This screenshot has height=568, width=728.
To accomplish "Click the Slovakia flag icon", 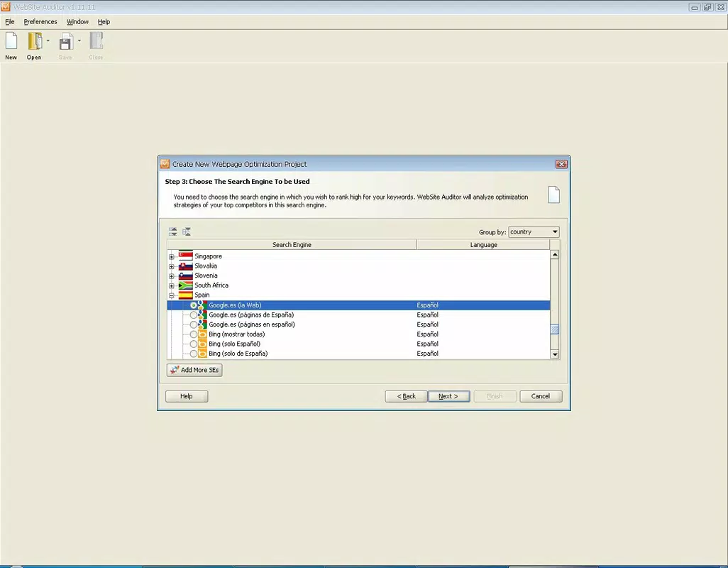I will 186,266.
